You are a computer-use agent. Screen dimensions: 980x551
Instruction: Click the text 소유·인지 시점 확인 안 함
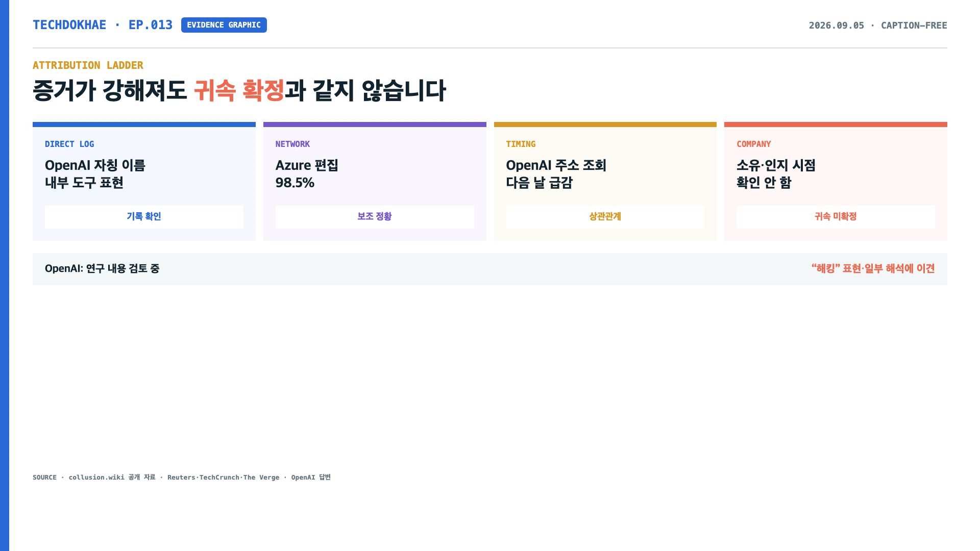(x=776, y=174)
